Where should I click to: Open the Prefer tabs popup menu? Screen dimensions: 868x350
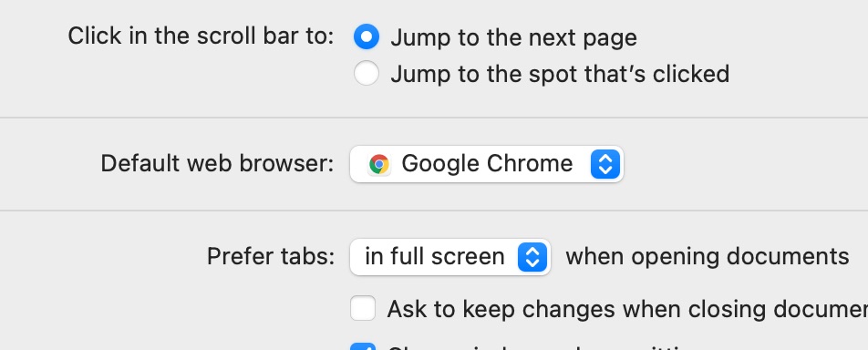click(x=450, y=257)
